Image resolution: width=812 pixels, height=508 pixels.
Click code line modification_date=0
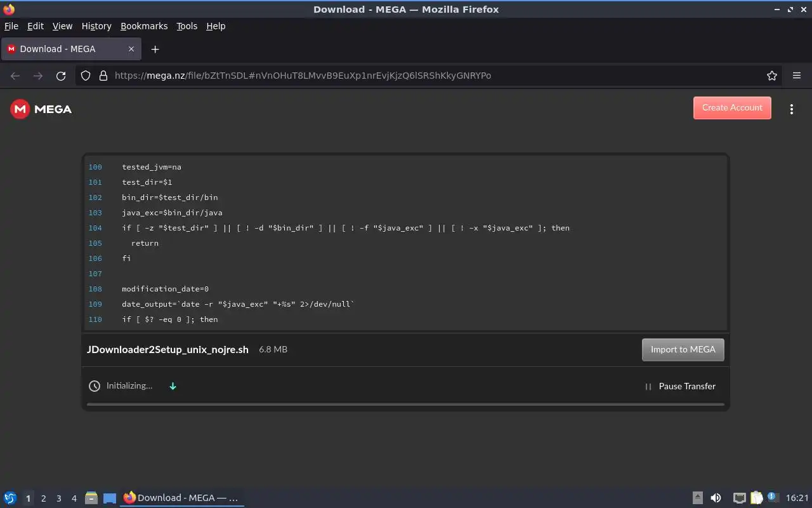(x=165, y=289)
